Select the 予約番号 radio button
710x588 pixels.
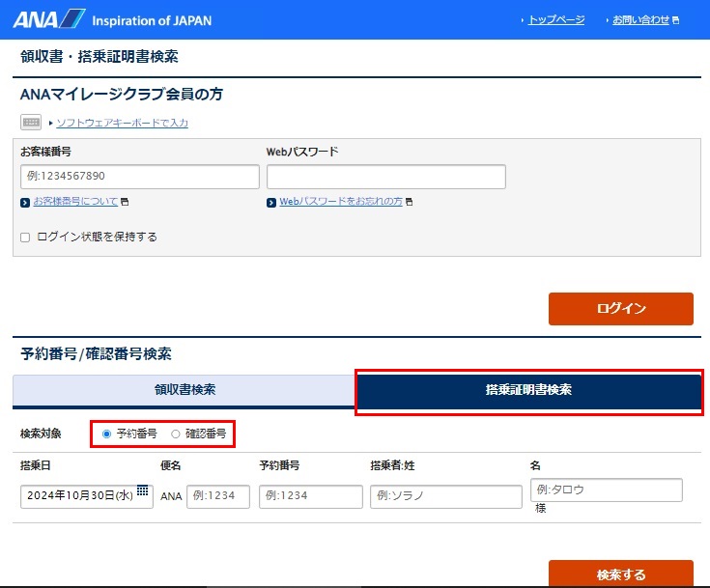tap(106, 434)
